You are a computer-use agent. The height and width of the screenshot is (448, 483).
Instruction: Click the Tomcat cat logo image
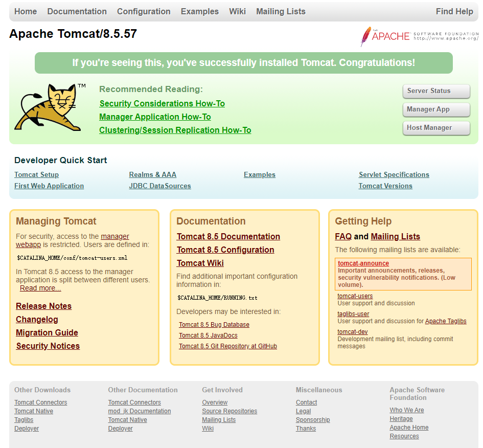[x=49, y=107]
